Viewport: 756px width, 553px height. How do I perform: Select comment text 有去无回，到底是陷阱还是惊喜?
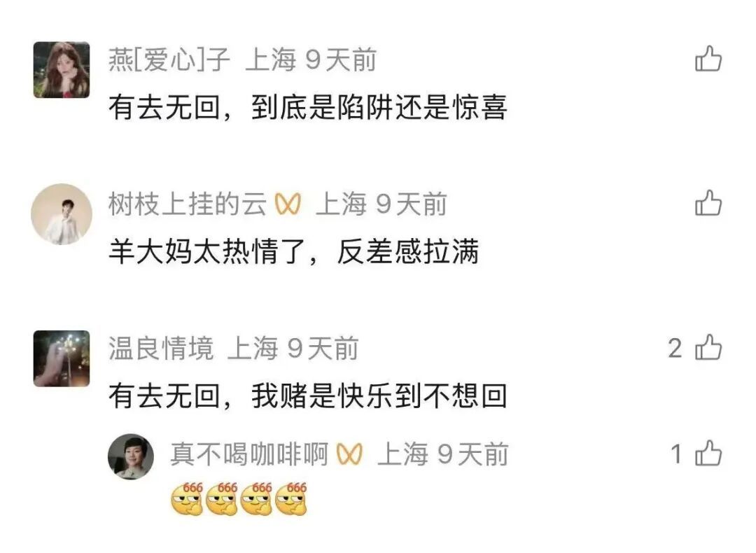coord(307,107)
